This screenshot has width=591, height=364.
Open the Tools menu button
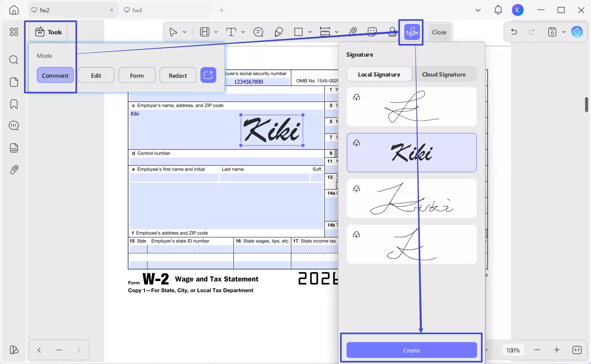(x=48, y=32)
